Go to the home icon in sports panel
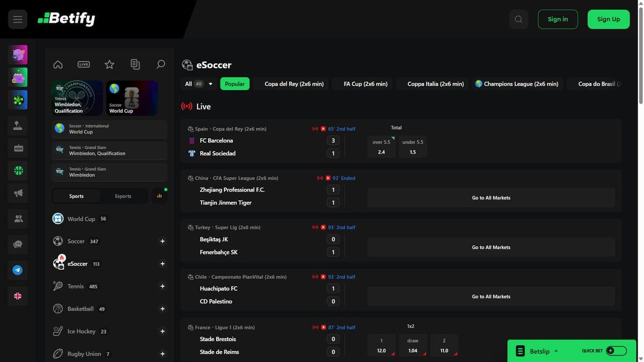This screenshot has height=362, width=644. pos(58,64)
